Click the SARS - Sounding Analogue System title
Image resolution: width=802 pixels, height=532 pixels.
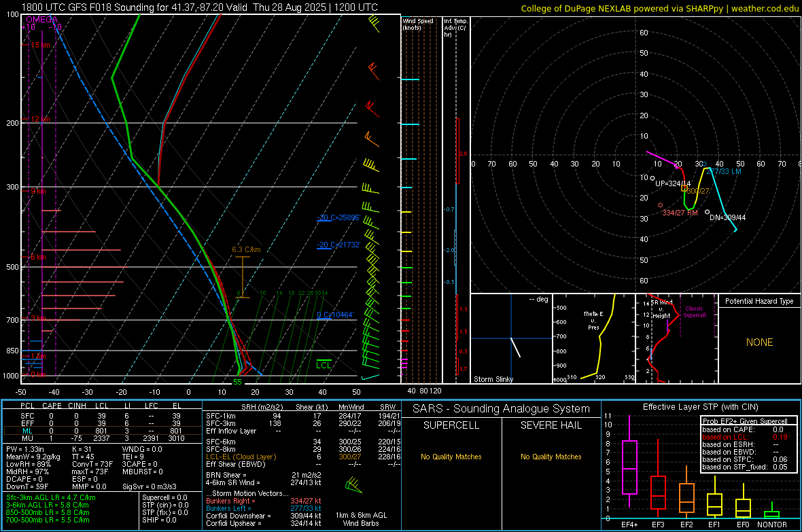(x=501, y=408)
